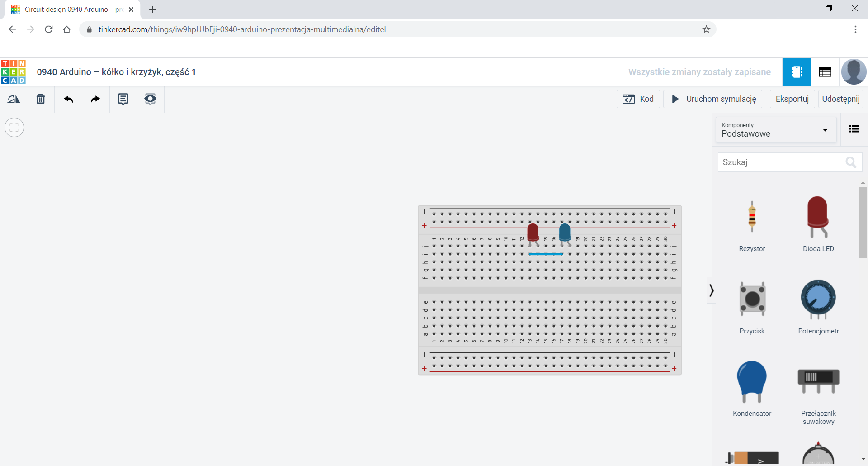
Task: Open the Kod editor
Action: click(638, 99)
